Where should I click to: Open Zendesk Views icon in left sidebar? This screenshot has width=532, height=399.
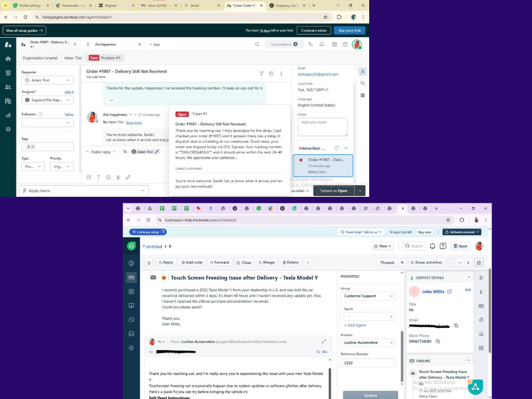click(x=8, y=73)
